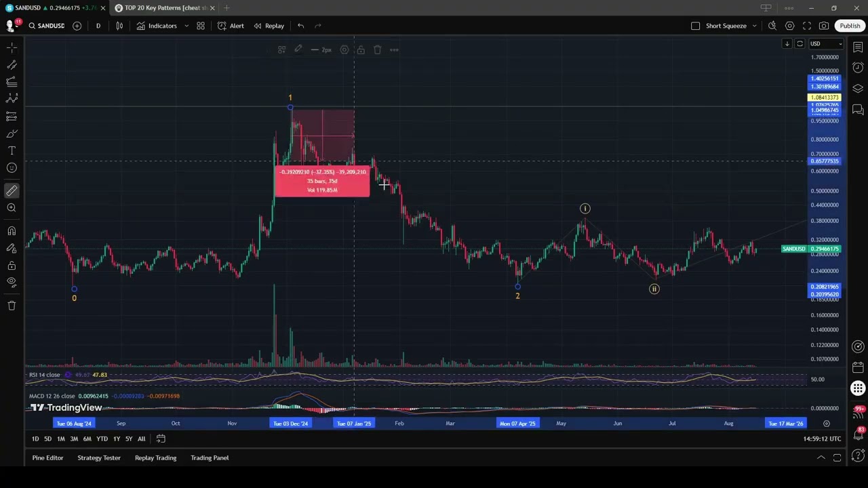868x488 pixels.
Task: Open drawing line style pencil in floating toolbar
Action: [x=298, y=49]
